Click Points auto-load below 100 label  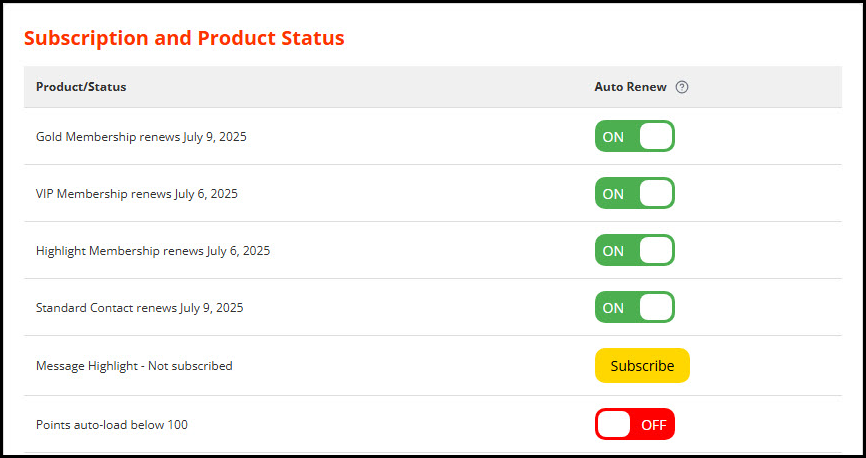[112, 425]
